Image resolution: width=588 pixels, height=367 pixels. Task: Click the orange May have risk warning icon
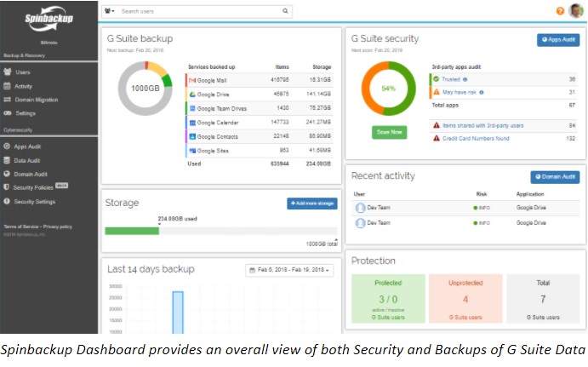coord(437,92)
